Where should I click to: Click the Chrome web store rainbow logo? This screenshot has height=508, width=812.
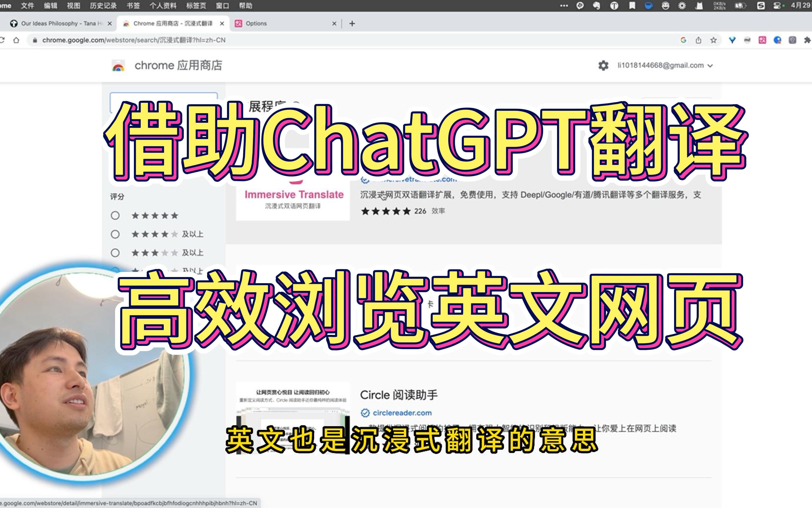click(x=118, y=66)
